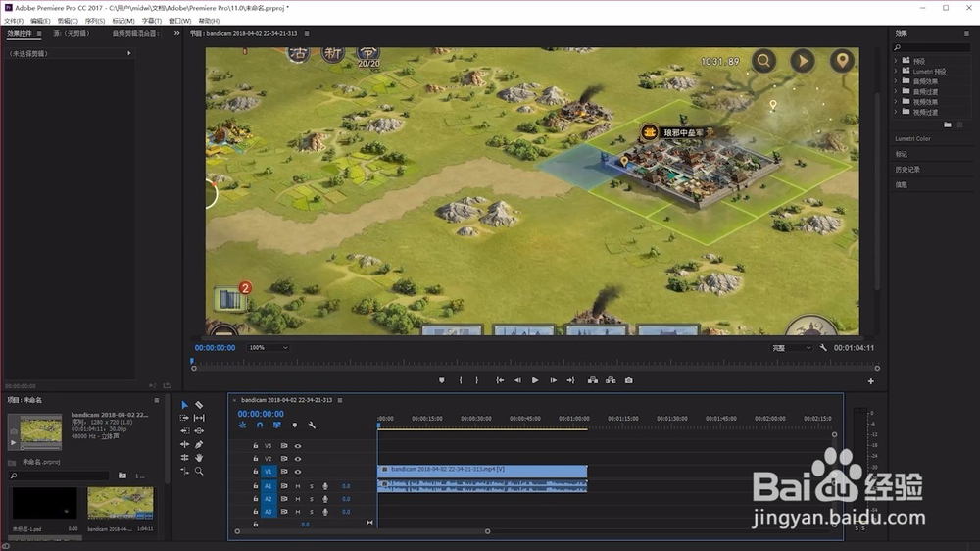Toggle lock on track V3

point(256,446)
